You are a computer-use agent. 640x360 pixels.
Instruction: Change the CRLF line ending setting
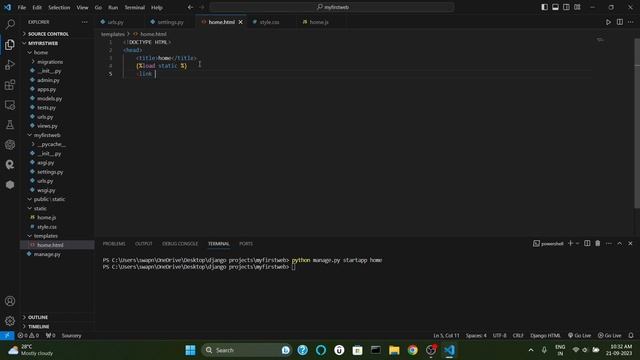pos(518,336)
